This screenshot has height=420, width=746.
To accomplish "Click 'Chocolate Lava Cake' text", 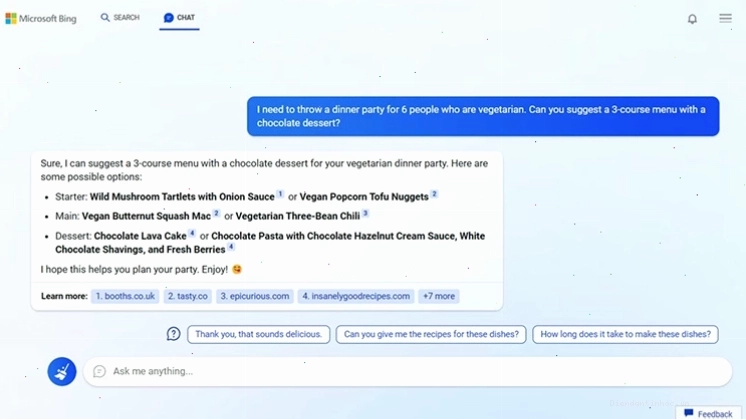I will tap(140, 236).
